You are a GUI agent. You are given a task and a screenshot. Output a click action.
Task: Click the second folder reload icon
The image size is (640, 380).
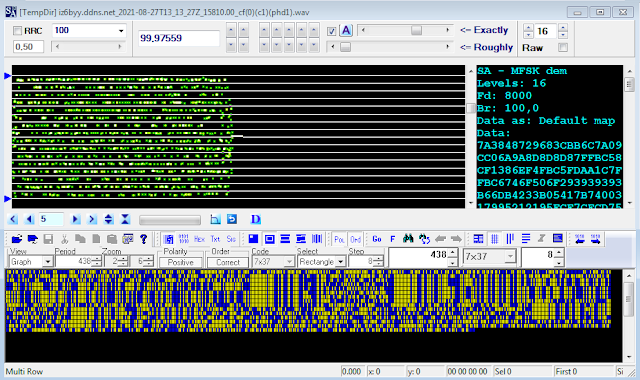point(33,239)
